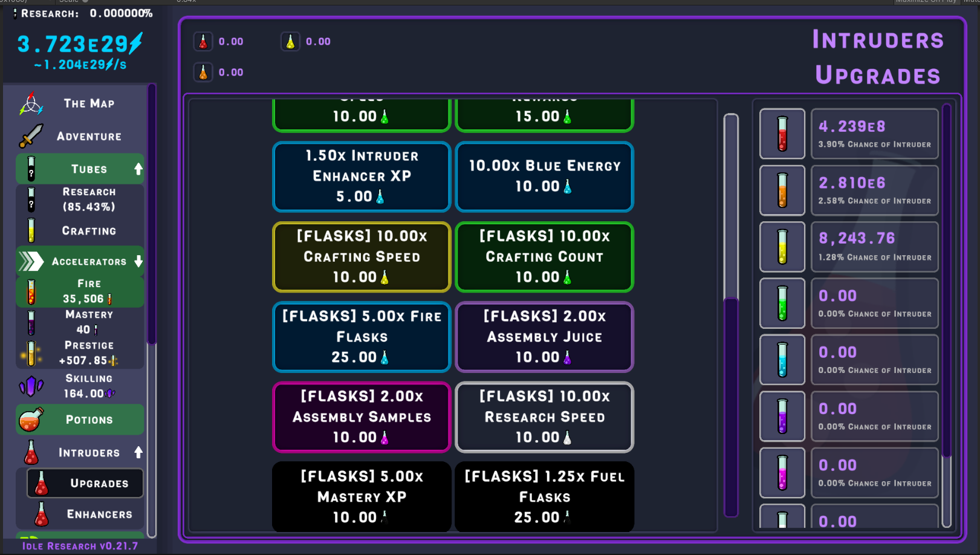Click the cyan tube icon in intruder list
Image resolution: width=980 pixels, height=555 pixels.
(x=782, y=360)
